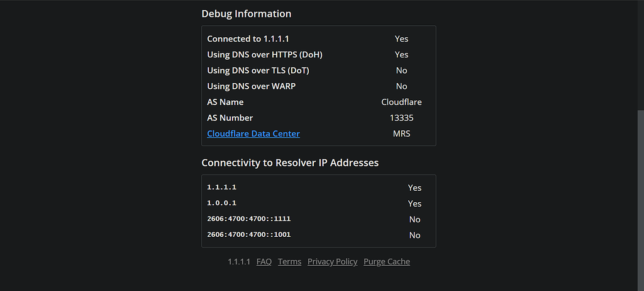Click the AS Name value Cloudflare
Screen dimensions: 644x291
[x=401, y=102]
